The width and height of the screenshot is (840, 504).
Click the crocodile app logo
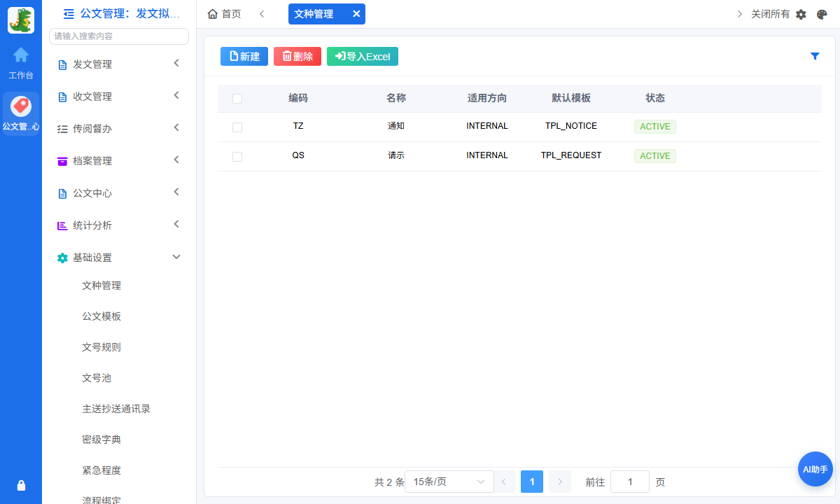point(21,20)
